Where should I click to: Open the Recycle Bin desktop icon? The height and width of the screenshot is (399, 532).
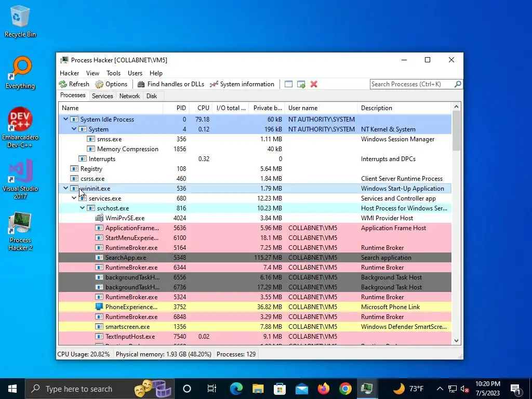(20, 21)
